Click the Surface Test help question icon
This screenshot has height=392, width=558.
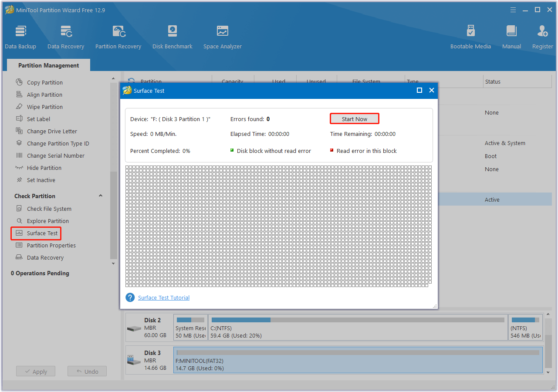pos(130,297)
